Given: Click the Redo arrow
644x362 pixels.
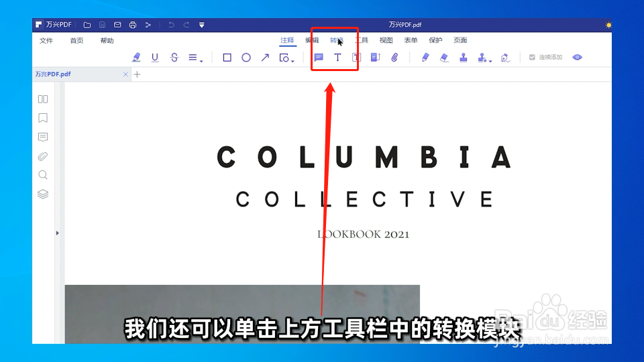Looking at the screenshot, I should point(186,25).
